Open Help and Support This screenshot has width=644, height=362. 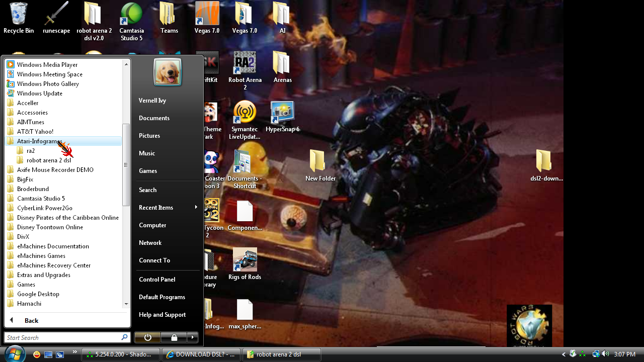pyautogui.click(x=168, y=314)
